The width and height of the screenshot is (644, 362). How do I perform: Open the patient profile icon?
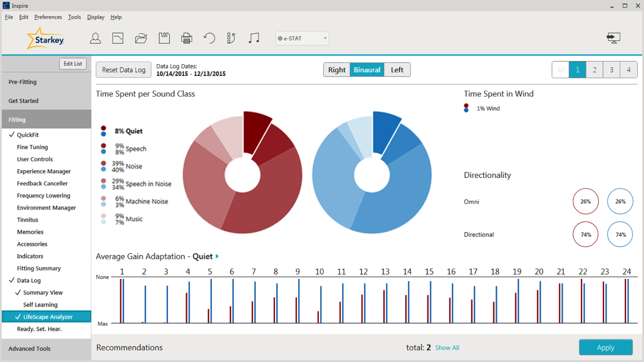(95, 38)
